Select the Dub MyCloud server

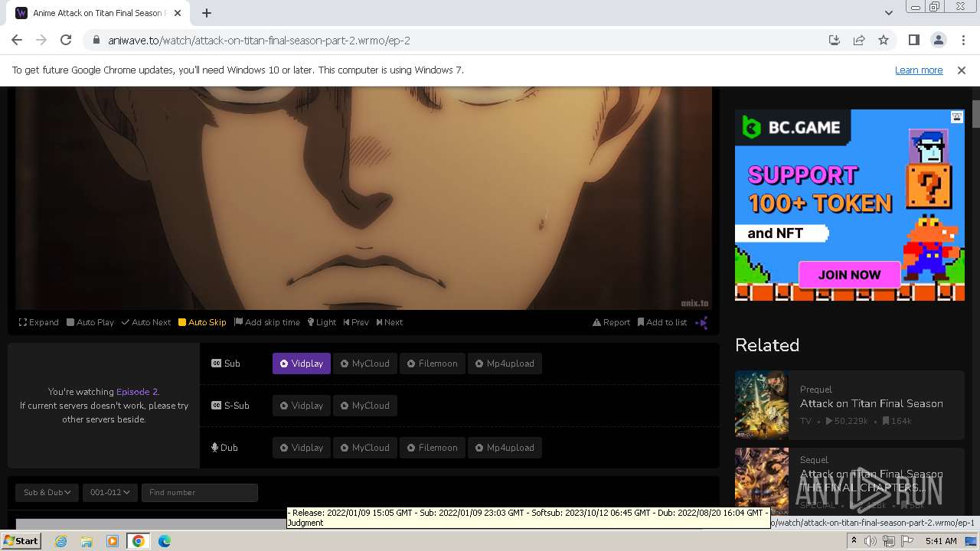pos(365,448)
